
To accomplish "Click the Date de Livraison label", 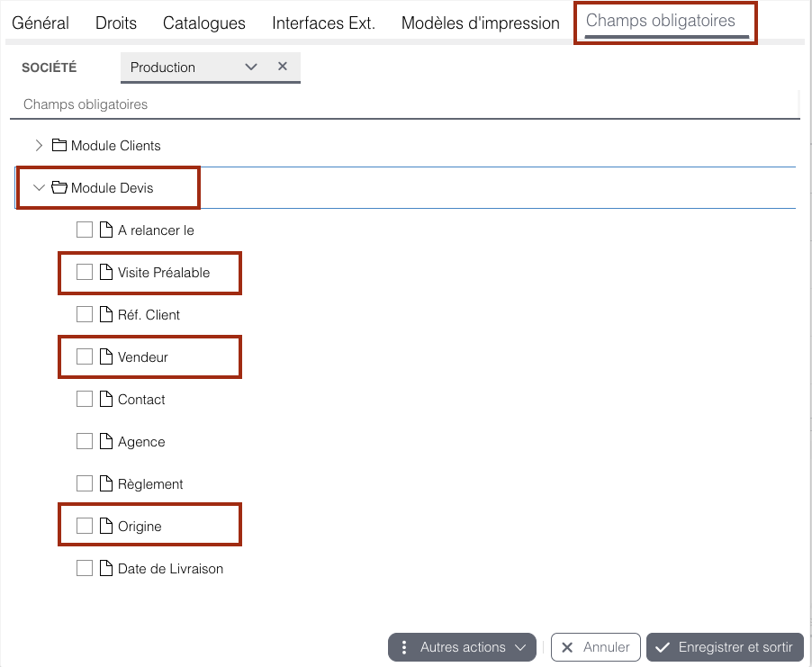I will tap(170, 569).
